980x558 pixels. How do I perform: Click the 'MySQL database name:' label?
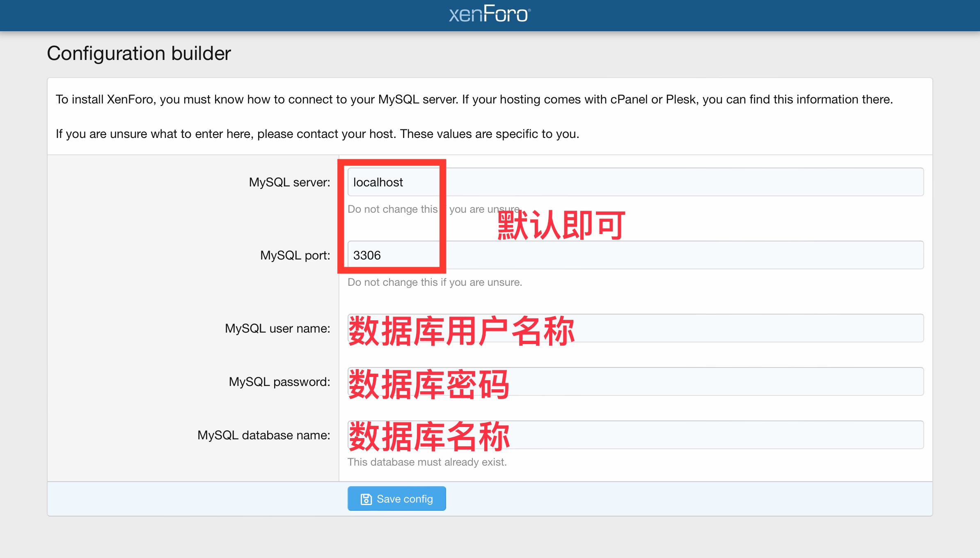point(264,435)
